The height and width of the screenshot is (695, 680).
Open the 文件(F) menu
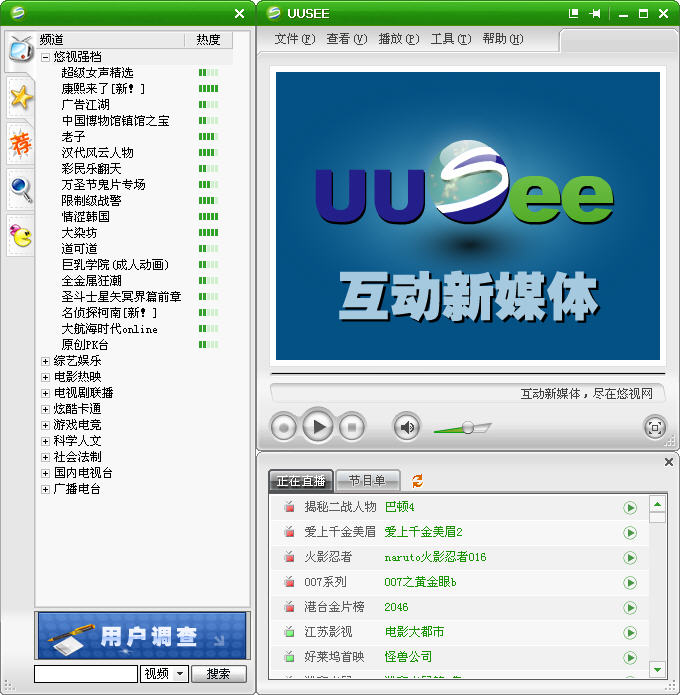[x=295, y=39]
